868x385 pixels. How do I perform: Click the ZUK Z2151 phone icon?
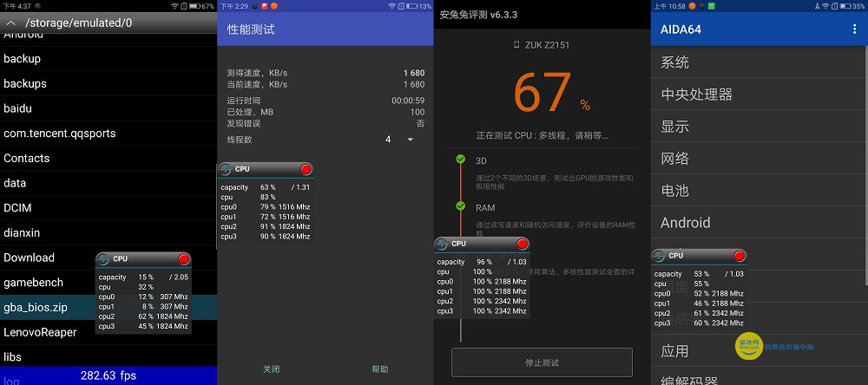pyautogui.click(x=517, y=45)
